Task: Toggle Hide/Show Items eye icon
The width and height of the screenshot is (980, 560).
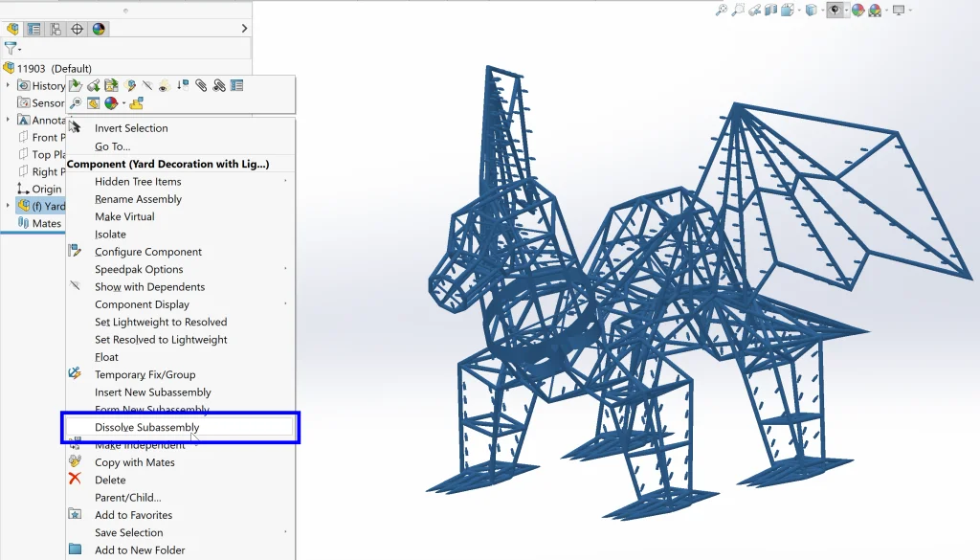Action: (835, 10)
